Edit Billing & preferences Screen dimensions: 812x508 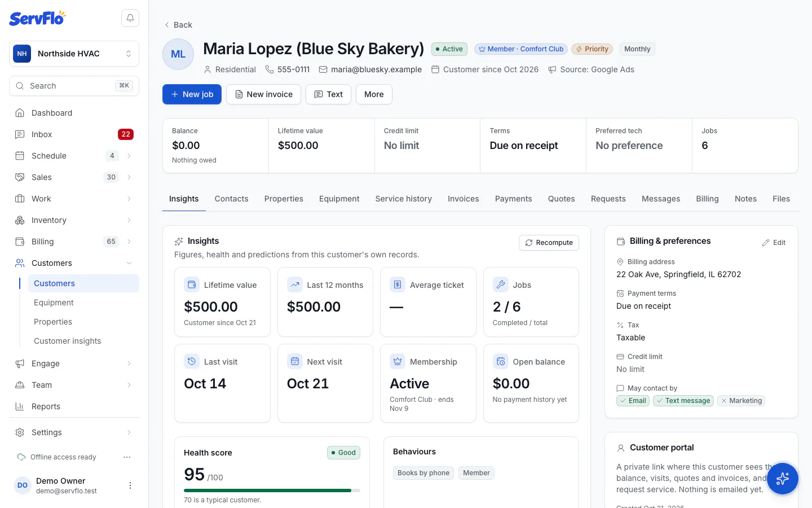(x=774, y=243)
